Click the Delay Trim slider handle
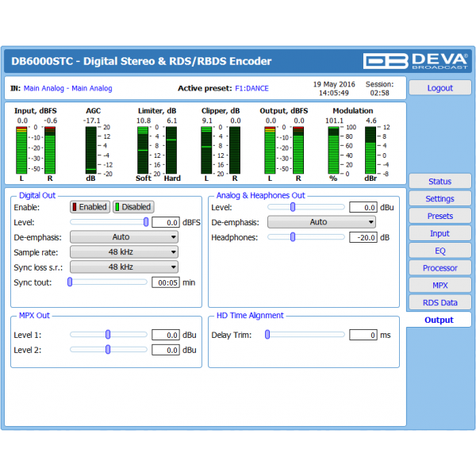The height and width of the screenshot is (476, 476). click(x=267, y=335)
